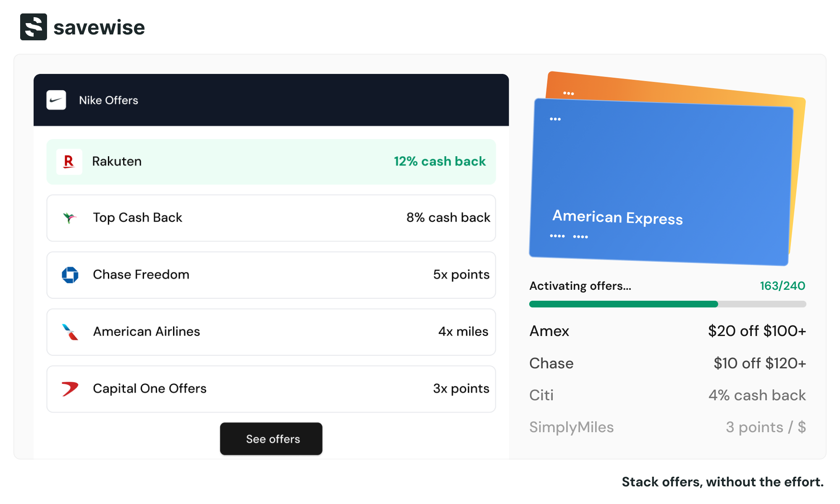Image resolution: width=840 pixels, height=504 pixels.
Task: Click the dots on the blue card
Action: (555, 119)
